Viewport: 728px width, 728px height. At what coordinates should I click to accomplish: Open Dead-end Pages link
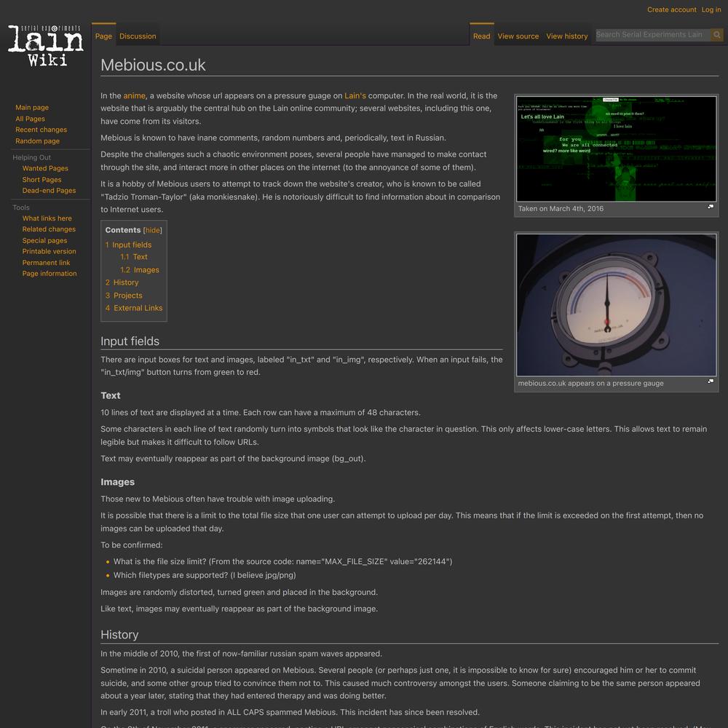(49, 190)
